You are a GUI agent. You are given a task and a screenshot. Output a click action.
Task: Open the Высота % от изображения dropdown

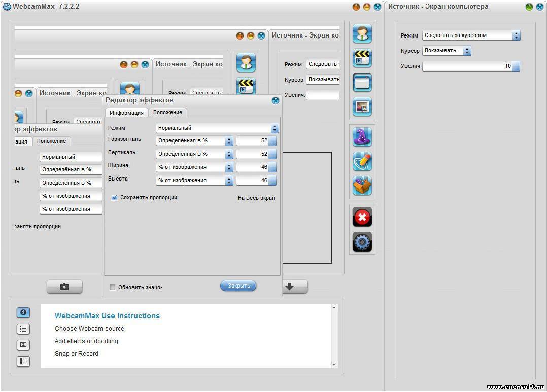[x=194, y=181]
